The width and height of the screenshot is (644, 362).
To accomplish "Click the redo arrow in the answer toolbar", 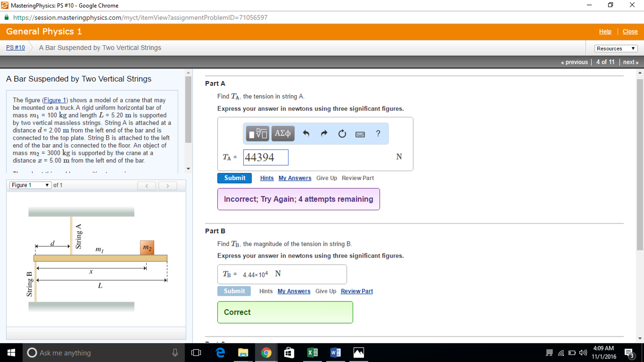I will pyautogui.click(x=324, y=134).
